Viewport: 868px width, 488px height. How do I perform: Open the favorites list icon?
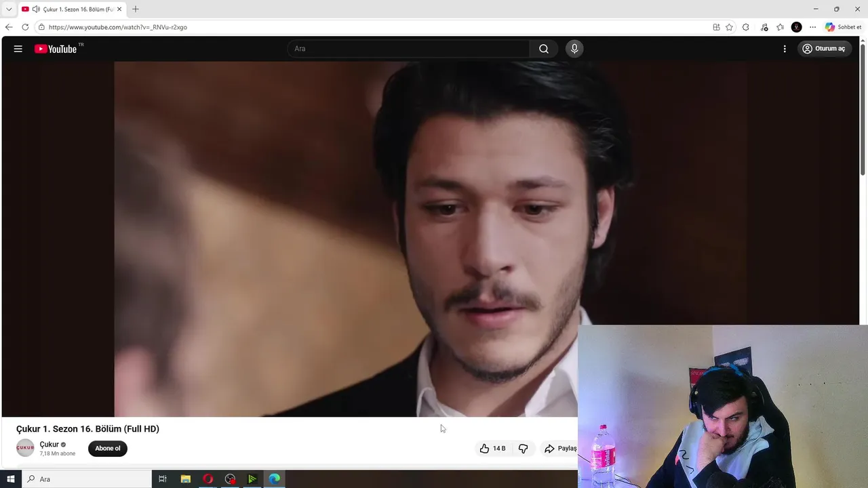780,27
